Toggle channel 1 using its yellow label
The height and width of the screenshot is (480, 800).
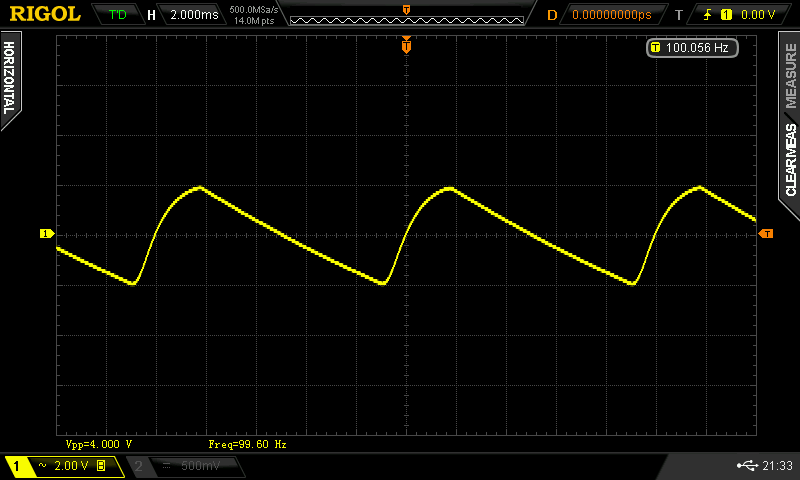tap(17, 466)
